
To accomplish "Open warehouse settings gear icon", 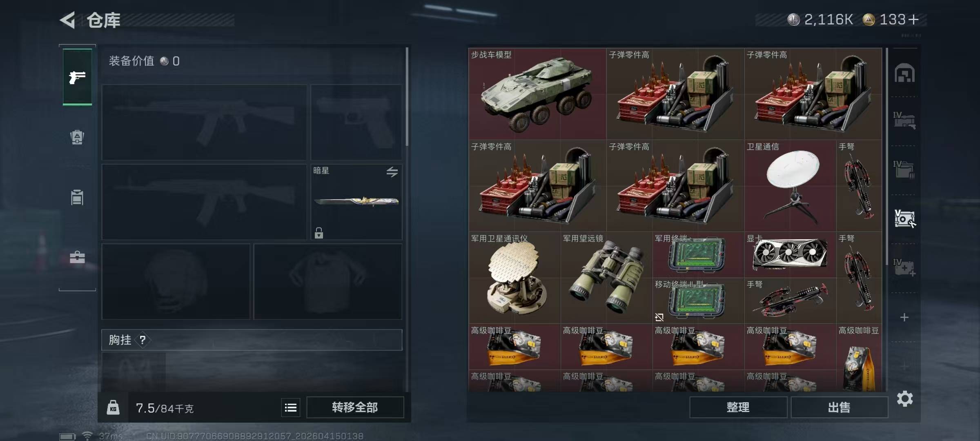I will (904, 399).
